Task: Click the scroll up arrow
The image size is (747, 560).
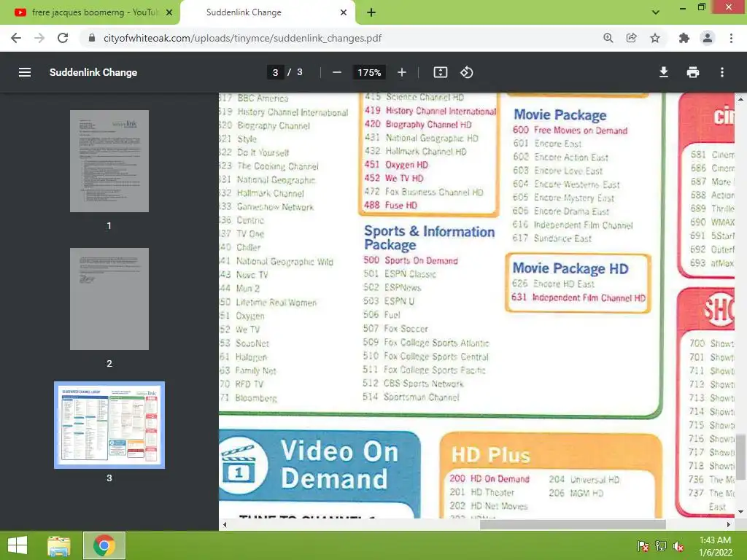Action: coord(740,99)
